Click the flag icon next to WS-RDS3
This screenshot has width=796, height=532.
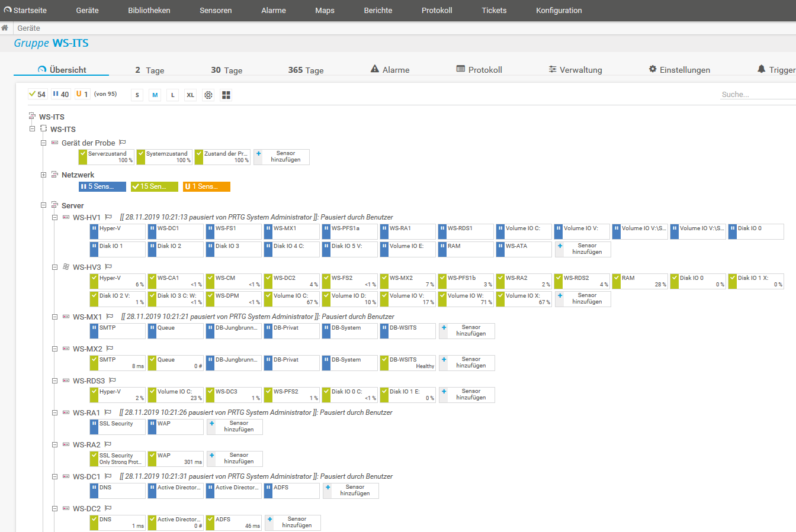point(113,381)
